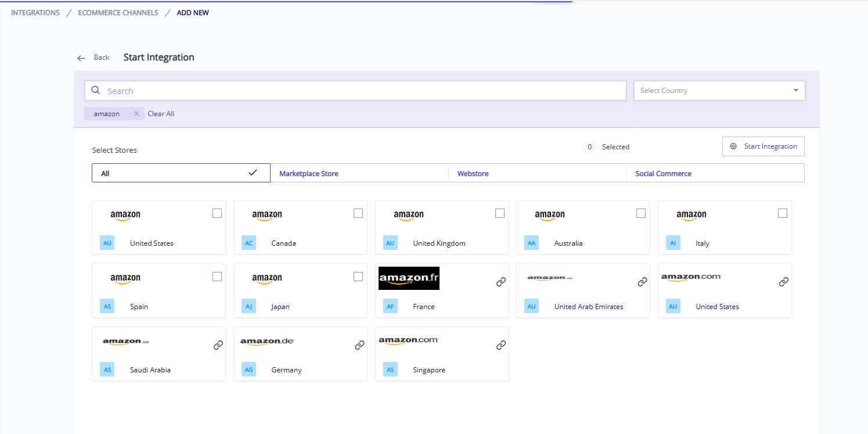Click the Amazon logo on Italy card
868x434 pixels.
coord(691,216)
